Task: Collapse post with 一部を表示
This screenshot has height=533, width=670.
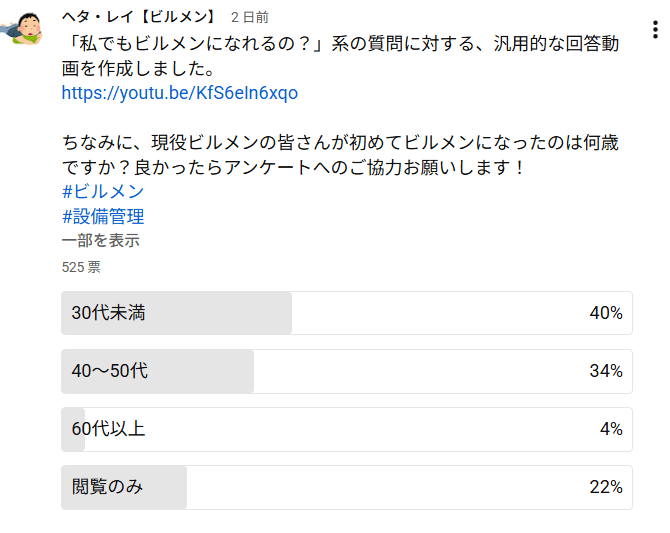Action: click(100, 240)
